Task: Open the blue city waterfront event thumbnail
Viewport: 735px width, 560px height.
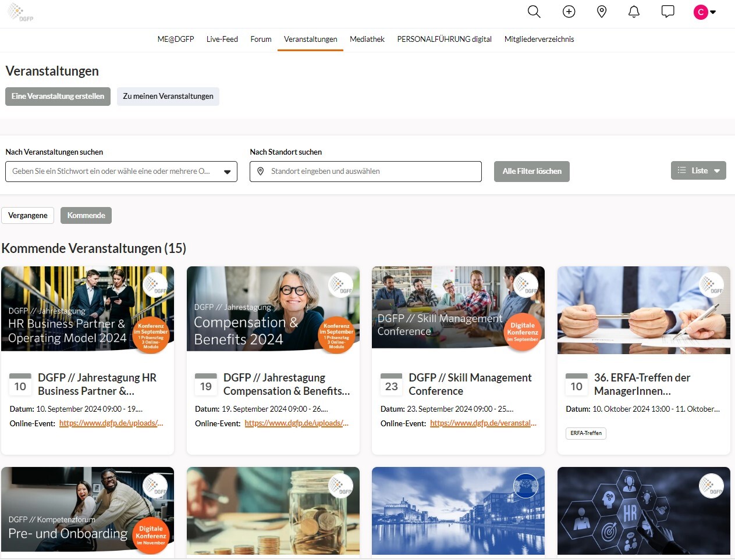Action: 458,511
